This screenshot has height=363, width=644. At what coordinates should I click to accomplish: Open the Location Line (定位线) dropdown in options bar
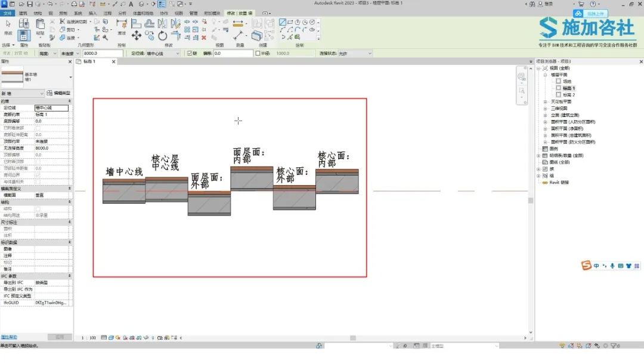pyautogui.click(x=163, y=54)
